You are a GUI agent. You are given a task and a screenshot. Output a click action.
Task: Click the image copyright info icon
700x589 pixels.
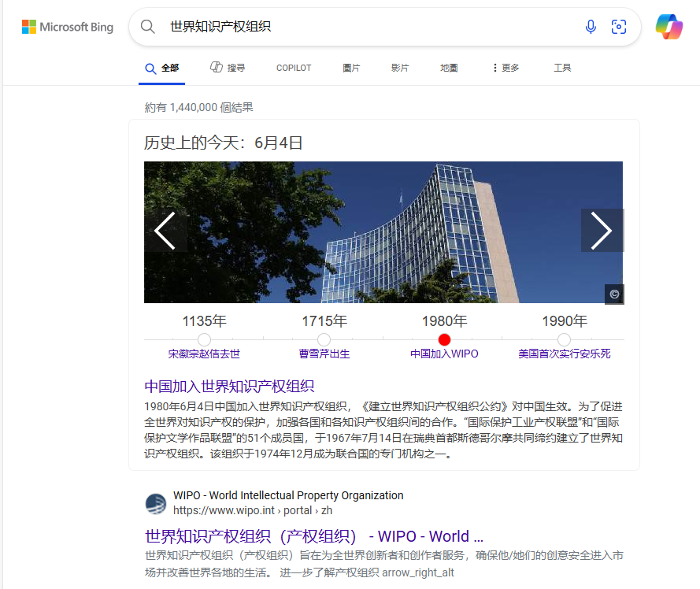tap(614, 294)
